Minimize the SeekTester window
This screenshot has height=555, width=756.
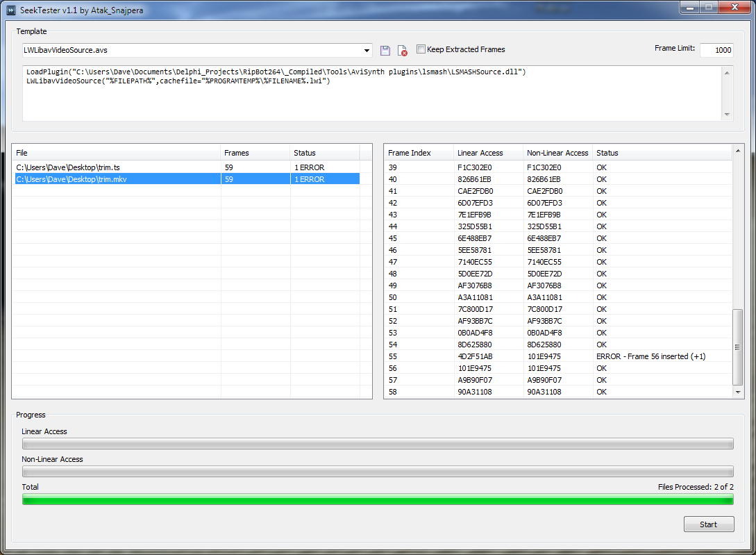point(690,7)
